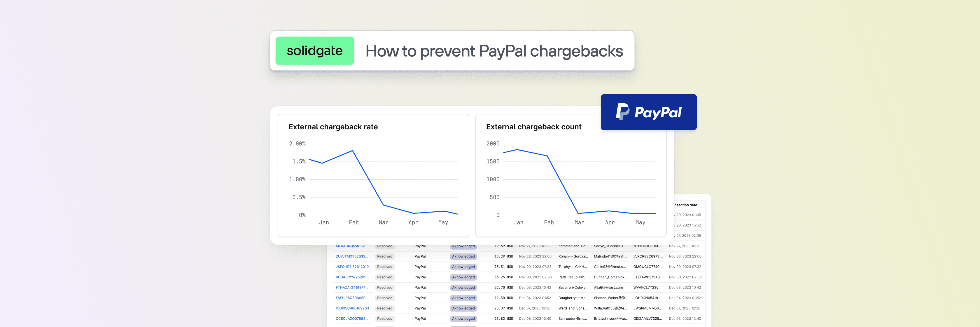Viewport: 980px width, 327px height.
Task: Click the solidgate logo badge
Action: [x=315, y=51]
